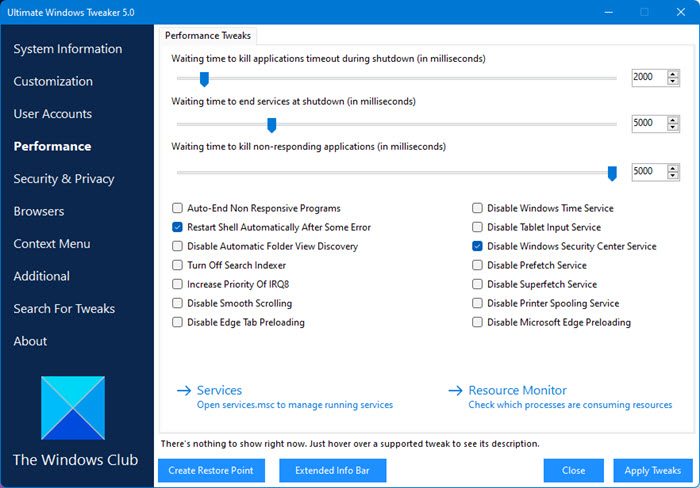
Task: Check Disable Windows Time Service
Action: [477, 208]
